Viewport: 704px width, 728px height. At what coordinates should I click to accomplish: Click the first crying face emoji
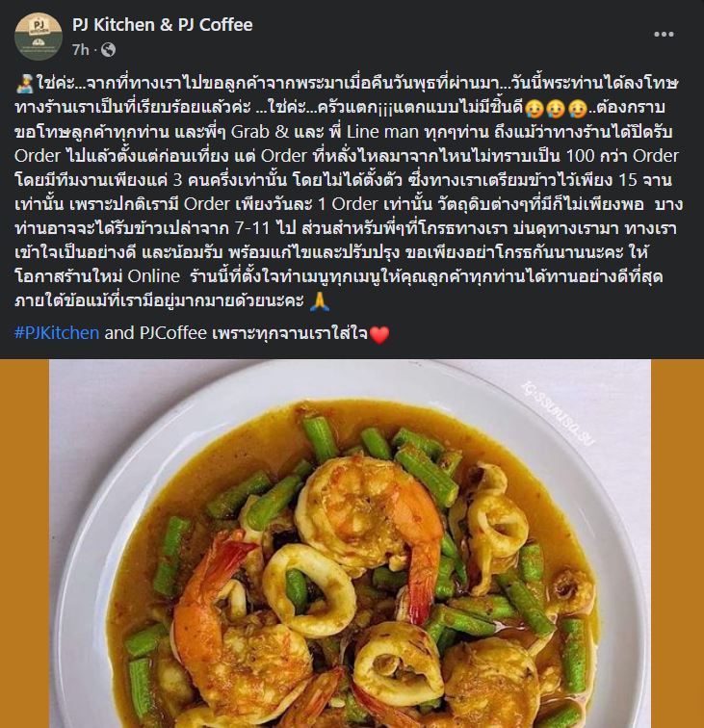tap(535, 108)
